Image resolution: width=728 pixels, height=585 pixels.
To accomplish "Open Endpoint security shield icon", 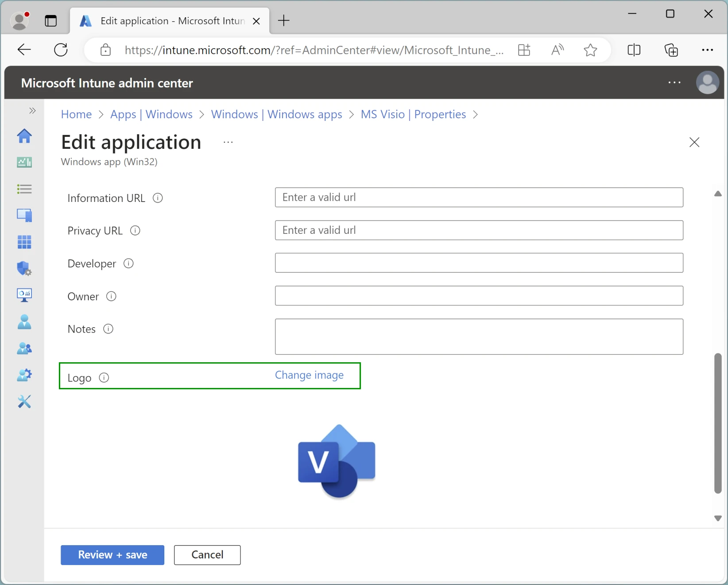I will point(24,269).
